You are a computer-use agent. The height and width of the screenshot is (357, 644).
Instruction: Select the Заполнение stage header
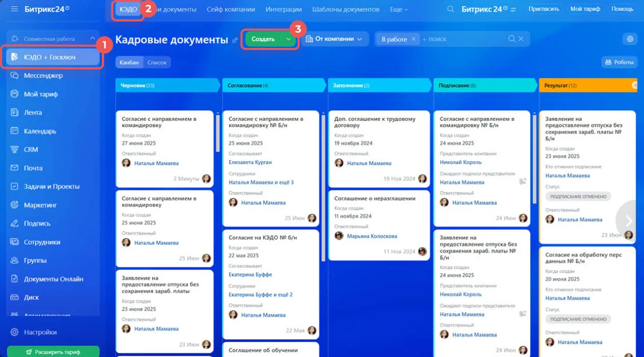coord(379,85)
